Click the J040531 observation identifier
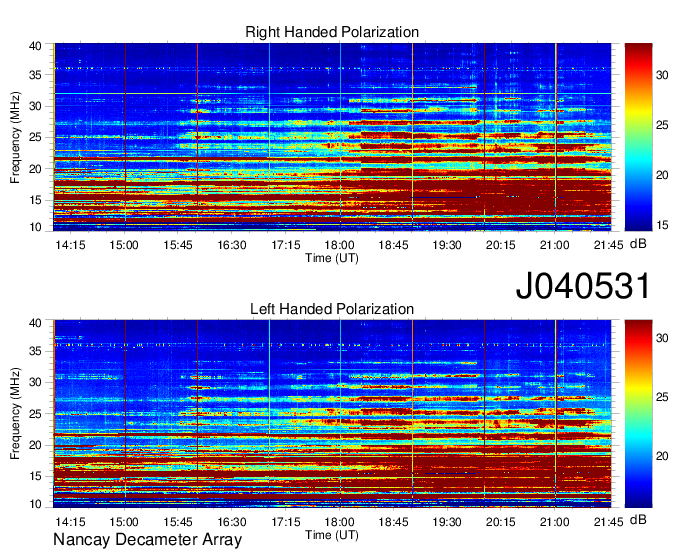 583,285
